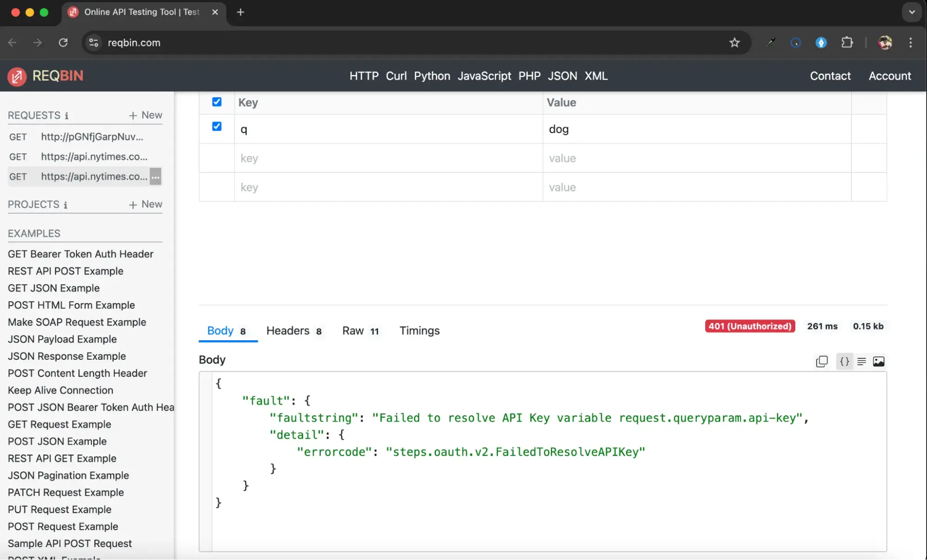Open JSON Pagination Example
The width and height of the screenshot is (927, 560).
(69, 476)
